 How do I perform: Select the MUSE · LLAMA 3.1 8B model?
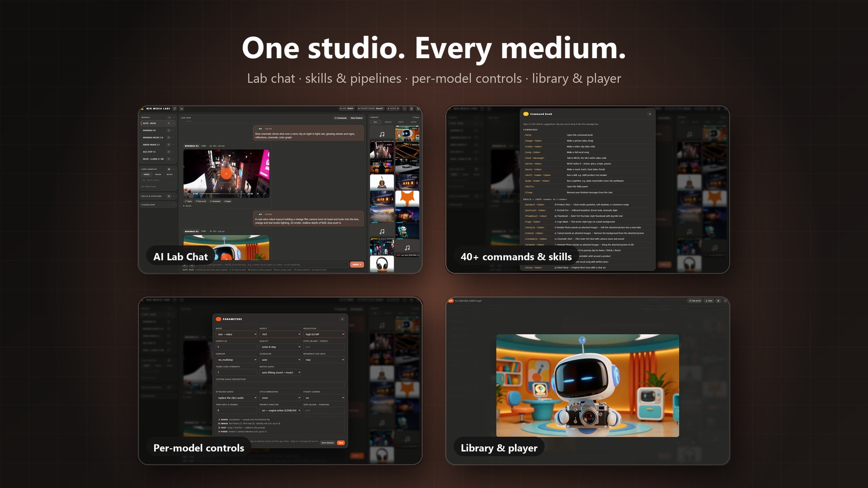pos(158,159)
